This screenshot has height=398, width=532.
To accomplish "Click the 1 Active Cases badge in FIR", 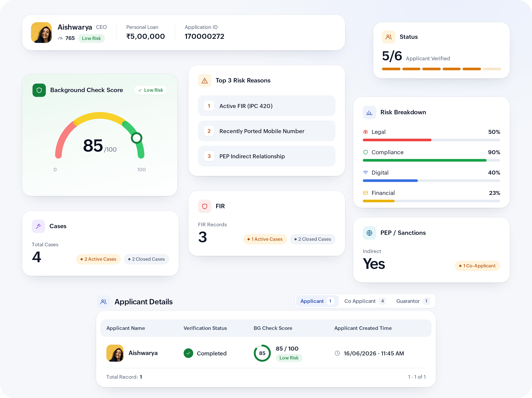I will (x=265, y=239).
